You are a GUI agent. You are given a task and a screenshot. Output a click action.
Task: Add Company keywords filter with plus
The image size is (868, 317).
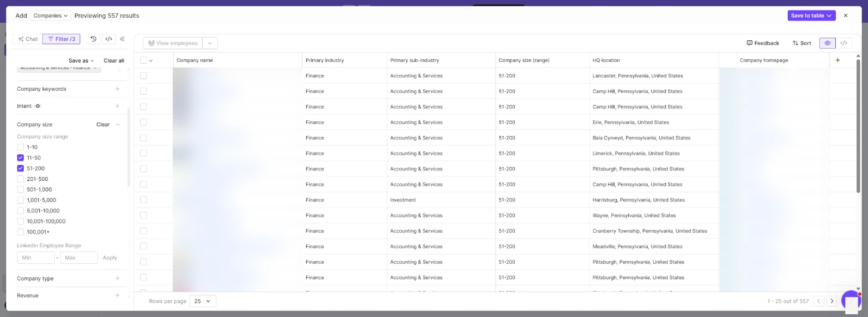click(117, 89)
